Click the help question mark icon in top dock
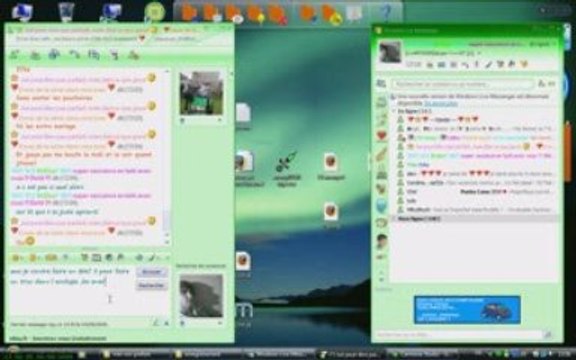This screenshot has width=576, height=360. pyautogui.click(x=386, y=12)
